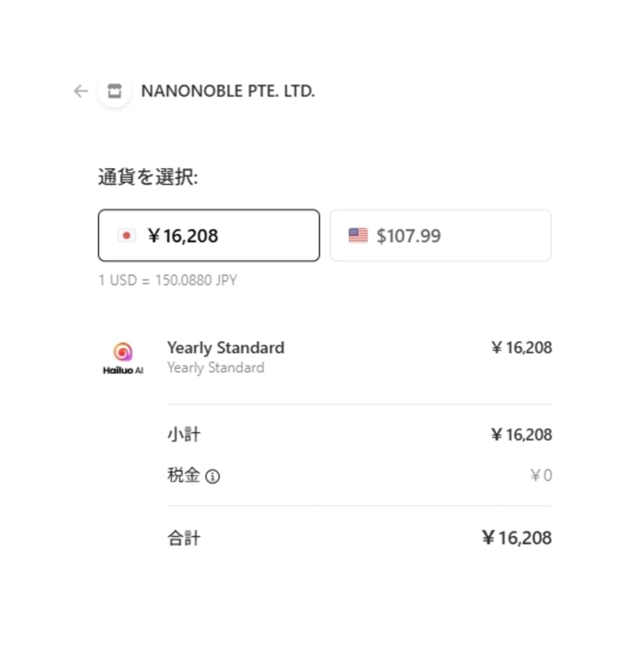This screenshot has width=627, height=672.
Task: Click the back arrow icon
Action: [81, 91]
